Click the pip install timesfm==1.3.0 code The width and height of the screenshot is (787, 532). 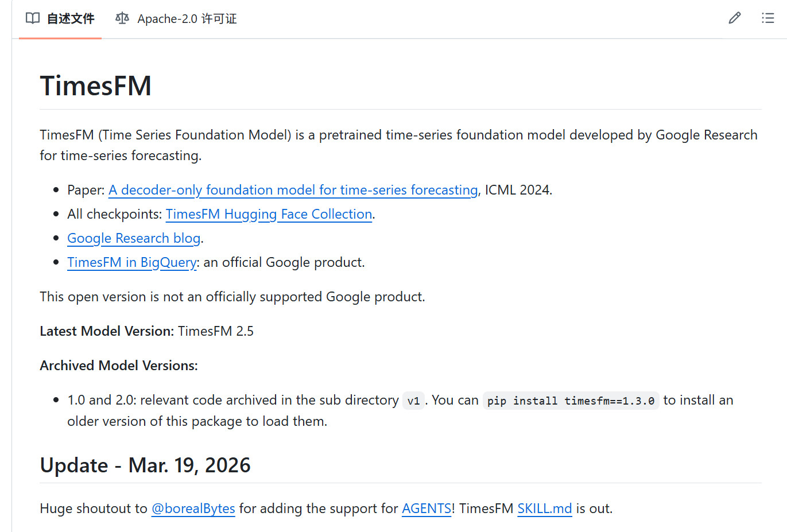[571, 401]
